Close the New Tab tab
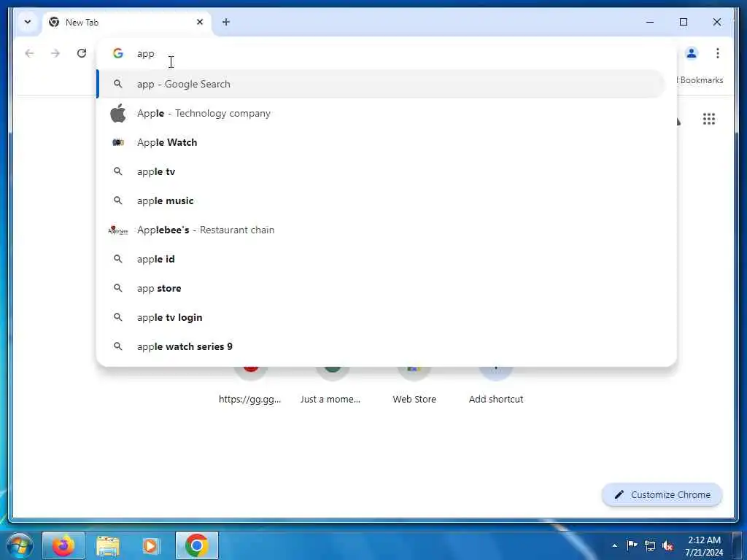 click(200, 22)
